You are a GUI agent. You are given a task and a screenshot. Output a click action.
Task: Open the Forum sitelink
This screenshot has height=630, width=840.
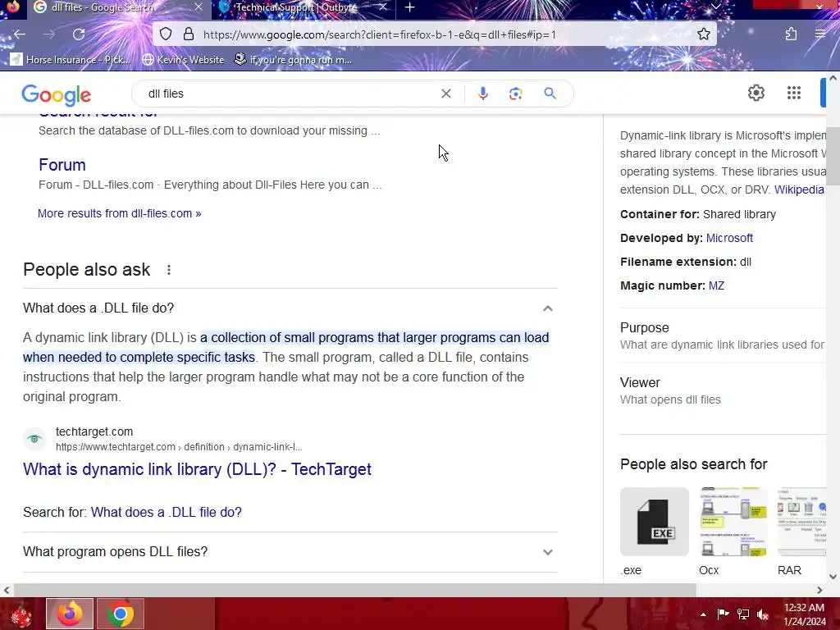62,164
